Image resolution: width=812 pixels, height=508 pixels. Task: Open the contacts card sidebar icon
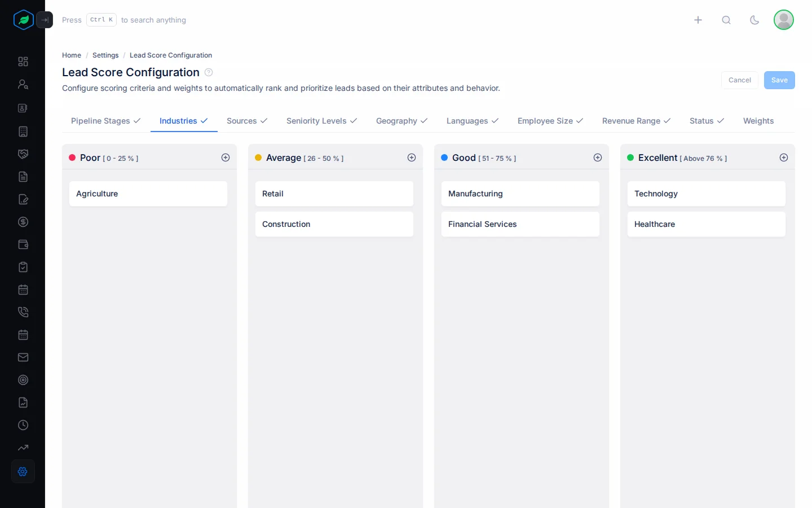(x=23, y=108)
